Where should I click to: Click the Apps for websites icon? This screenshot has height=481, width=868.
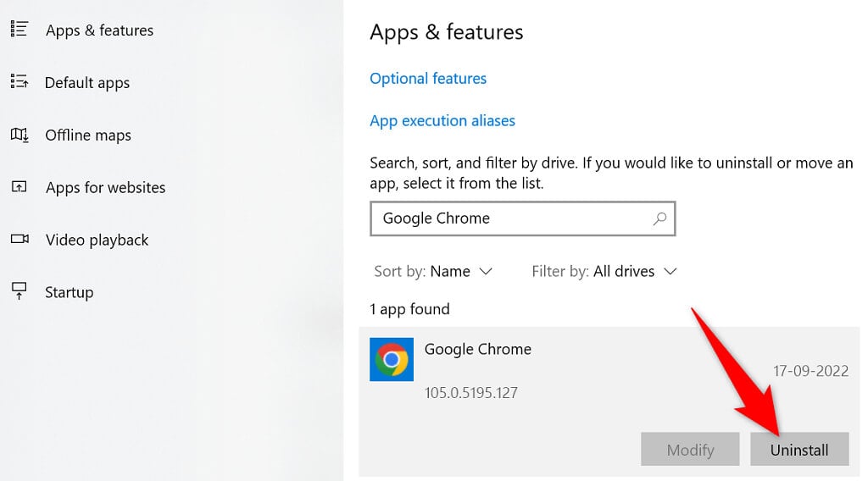19,187
